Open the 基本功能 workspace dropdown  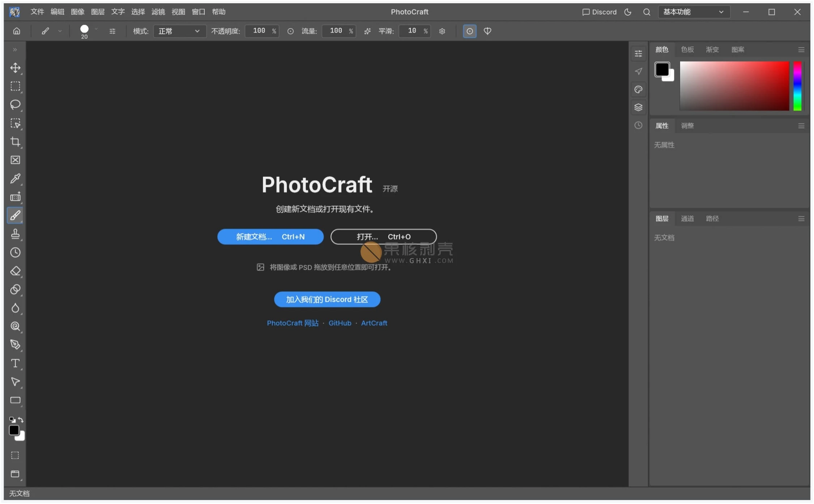[x=694, y=12]
